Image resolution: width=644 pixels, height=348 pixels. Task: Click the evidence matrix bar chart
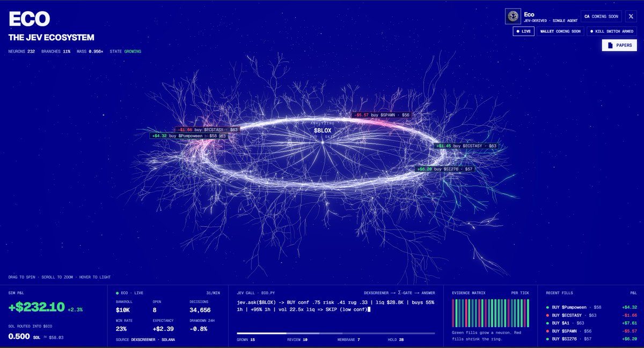[x=491, y=313]
